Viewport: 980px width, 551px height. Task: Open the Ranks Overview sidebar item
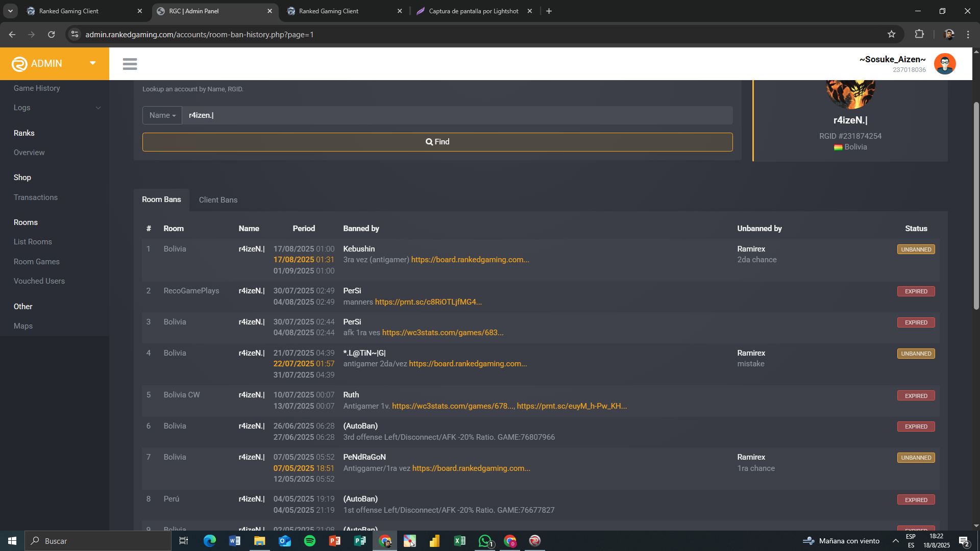(x=29, y=153)
